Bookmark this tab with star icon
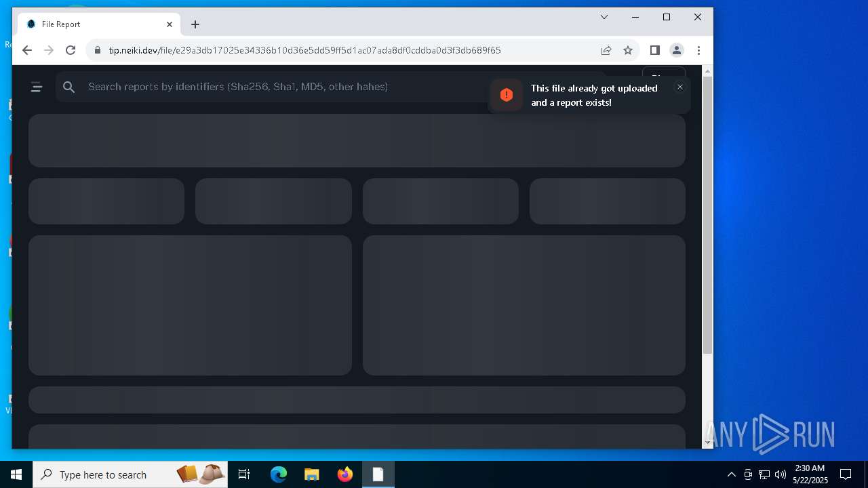This screenshot has height=488, width=868. pyautogui.click(x=628, y=50)
